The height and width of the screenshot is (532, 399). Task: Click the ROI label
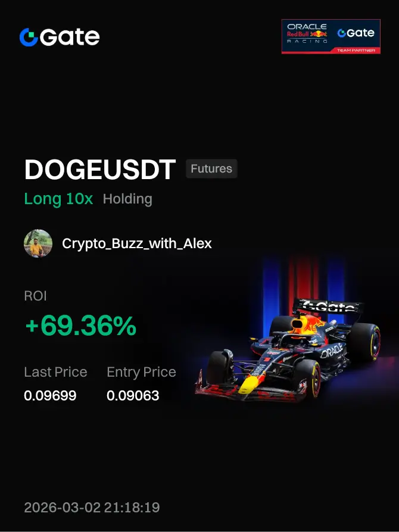click(35, 296)
